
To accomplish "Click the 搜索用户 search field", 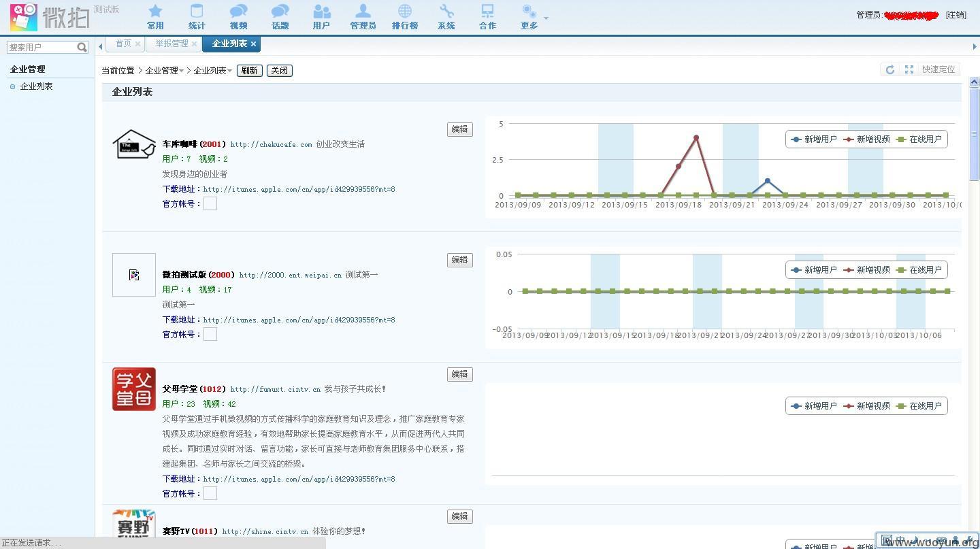I will click(42, 47).
